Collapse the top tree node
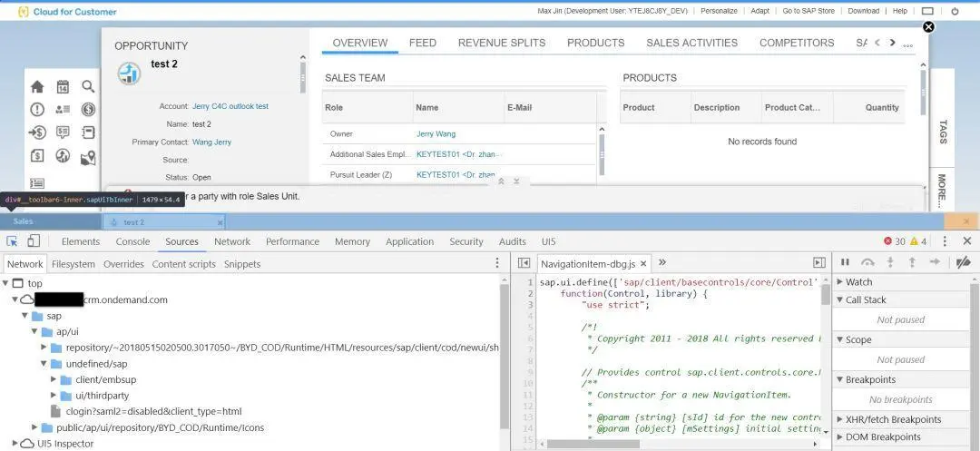 click(x=6, y=284)
